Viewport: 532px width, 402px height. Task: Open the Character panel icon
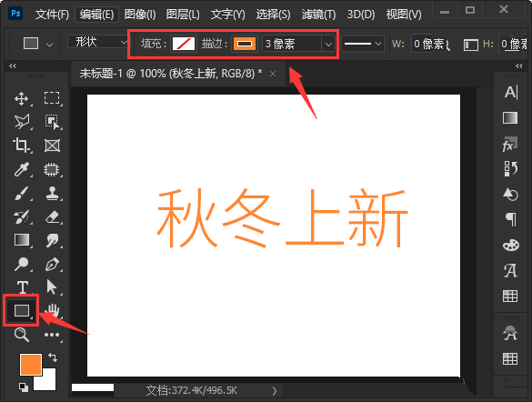(x=511, y=92)
